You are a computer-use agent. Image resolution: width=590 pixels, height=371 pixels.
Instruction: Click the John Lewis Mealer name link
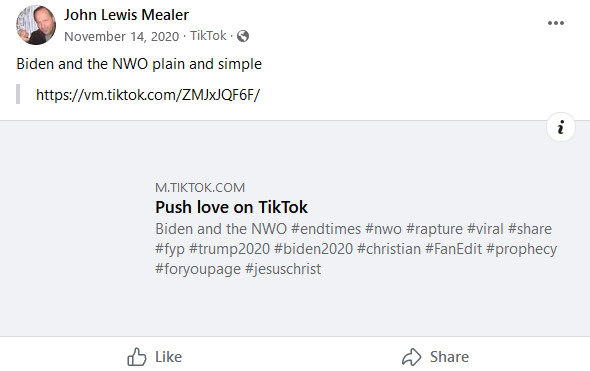[x=126, y=15]
